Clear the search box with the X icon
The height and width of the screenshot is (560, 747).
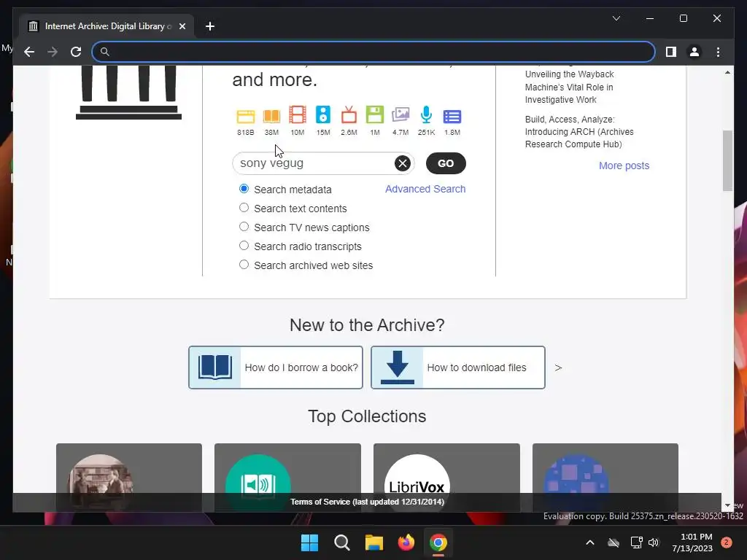[x=403, y=163]
